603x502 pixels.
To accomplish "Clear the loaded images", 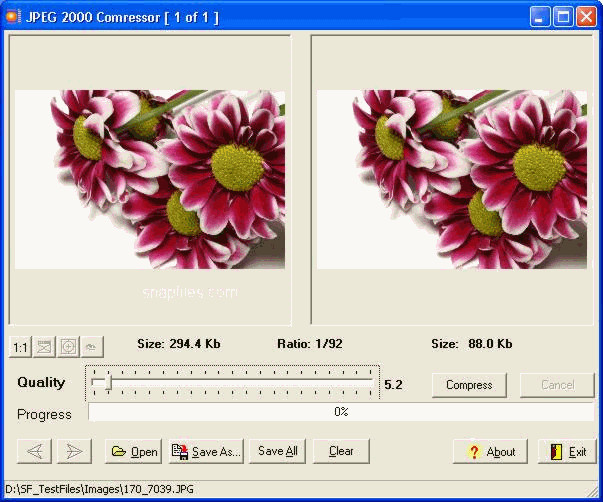I will coord(341,451).
